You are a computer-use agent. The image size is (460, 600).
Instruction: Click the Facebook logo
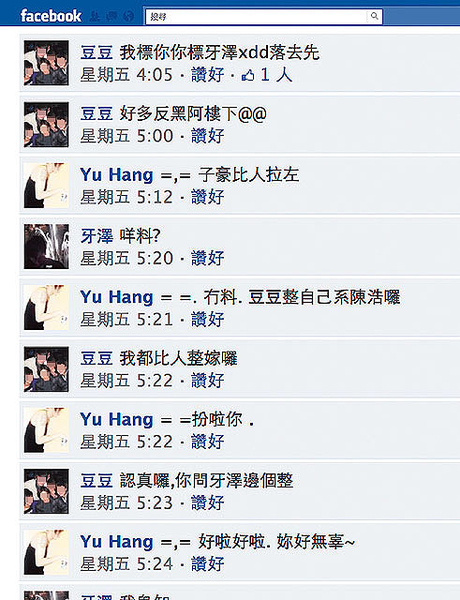click(x=51, y=16)
